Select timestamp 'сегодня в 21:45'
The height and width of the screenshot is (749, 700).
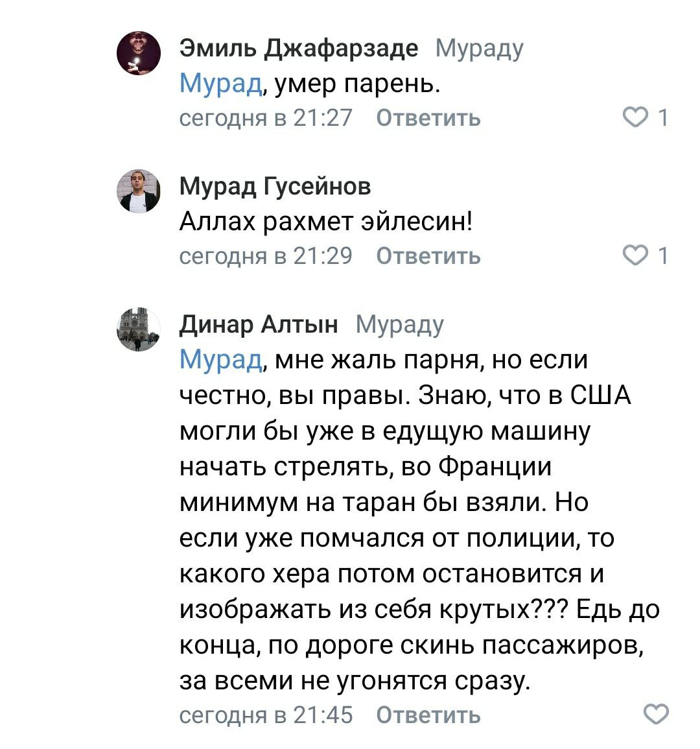(x=266, y=715)
